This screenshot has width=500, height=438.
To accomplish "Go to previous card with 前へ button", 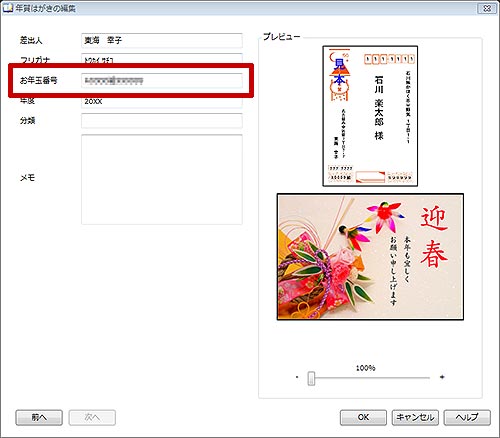I will pyautogui.click(x=39, y=417).
